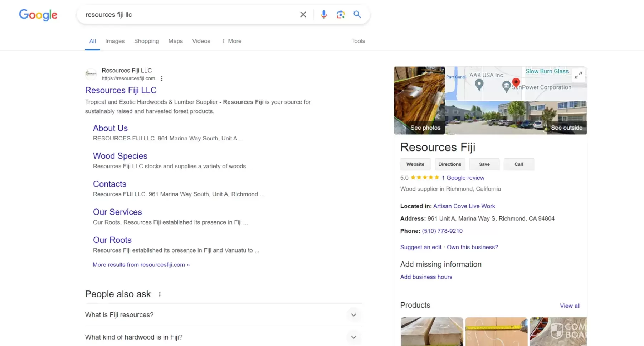Expand the map with arrows icon
This screenshot has width=644, height=346.
click(578, 75)
